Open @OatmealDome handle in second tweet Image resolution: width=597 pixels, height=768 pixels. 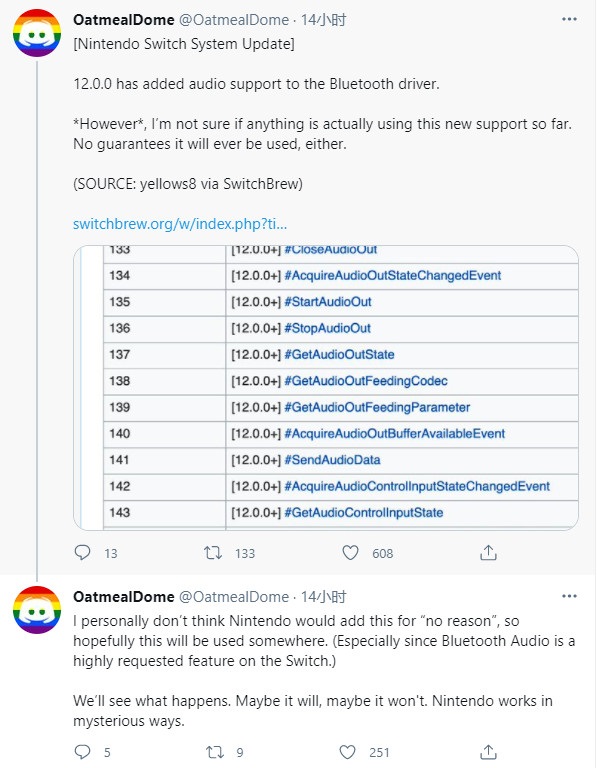point(234,597)
